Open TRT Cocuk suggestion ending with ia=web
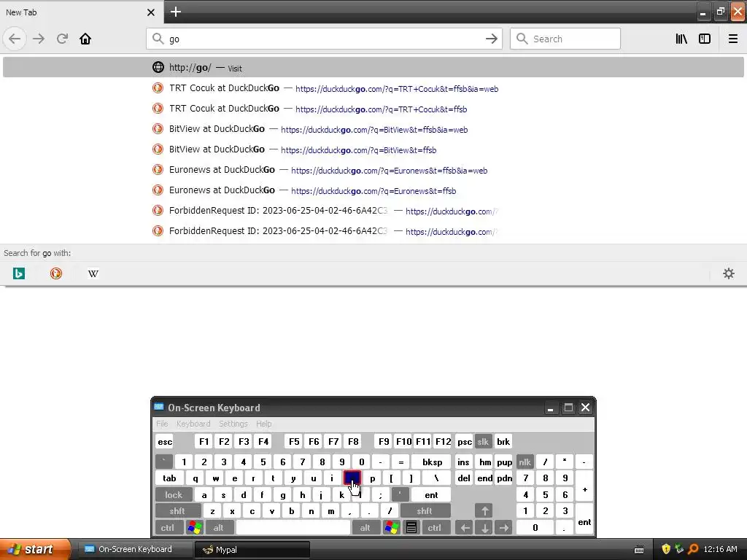Screen dimensions: 747x560 click(x=373, y=88)
